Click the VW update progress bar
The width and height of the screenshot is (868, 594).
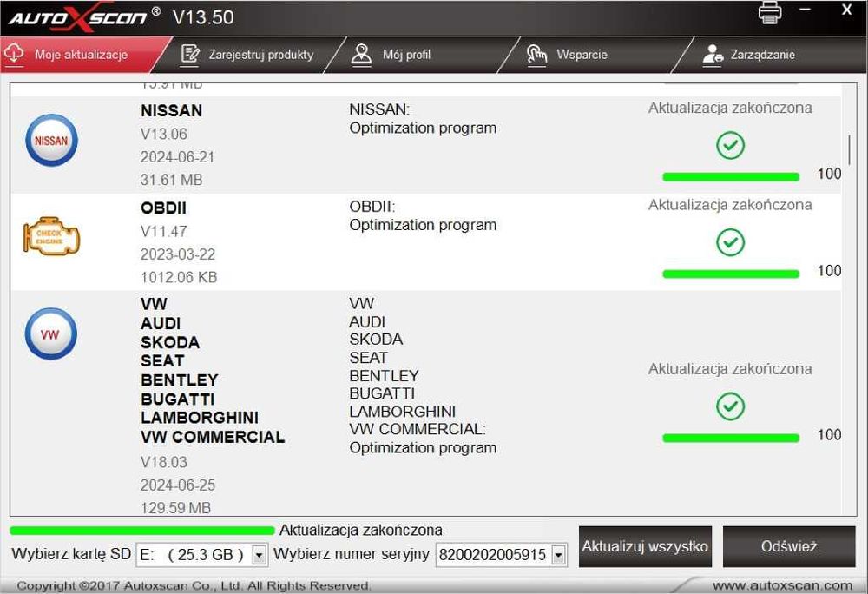(x=731, y=439)
